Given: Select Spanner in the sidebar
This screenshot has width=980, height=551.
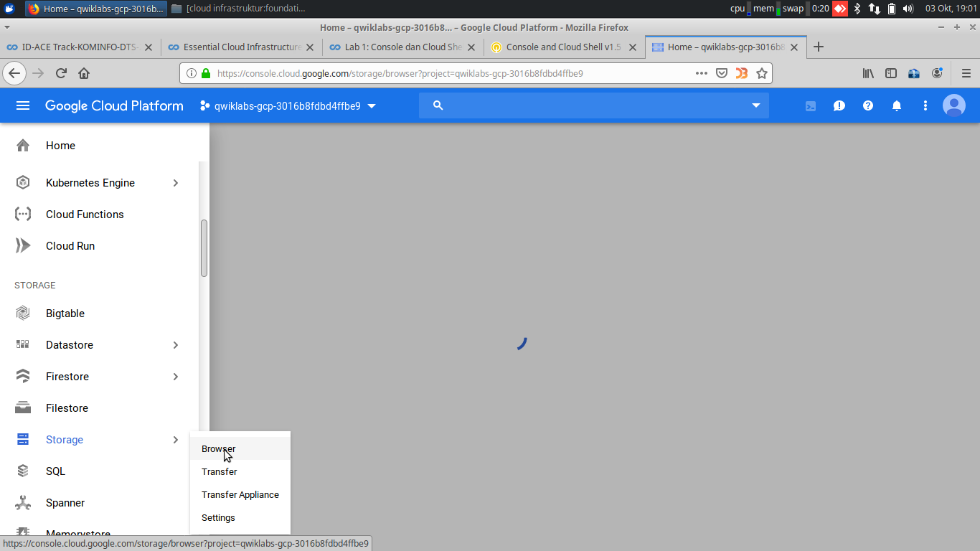Looking at the screenshot, I should pos(65,502).
